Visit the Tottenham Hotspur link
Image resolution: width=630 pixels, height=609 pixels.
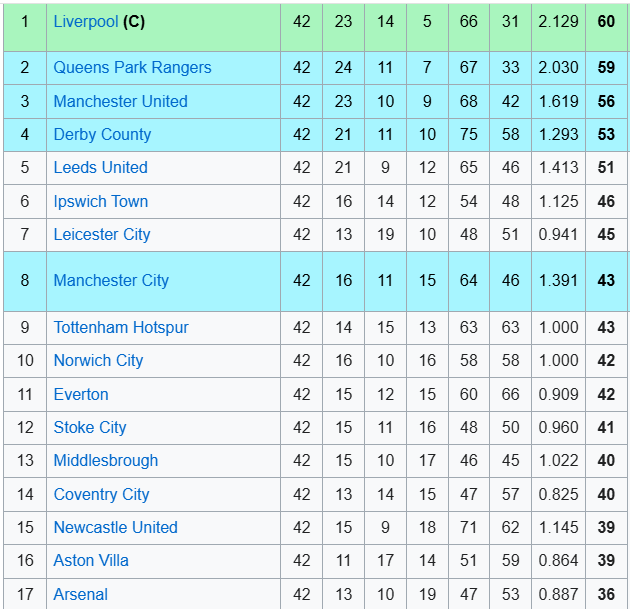click(x=121, y=327)
